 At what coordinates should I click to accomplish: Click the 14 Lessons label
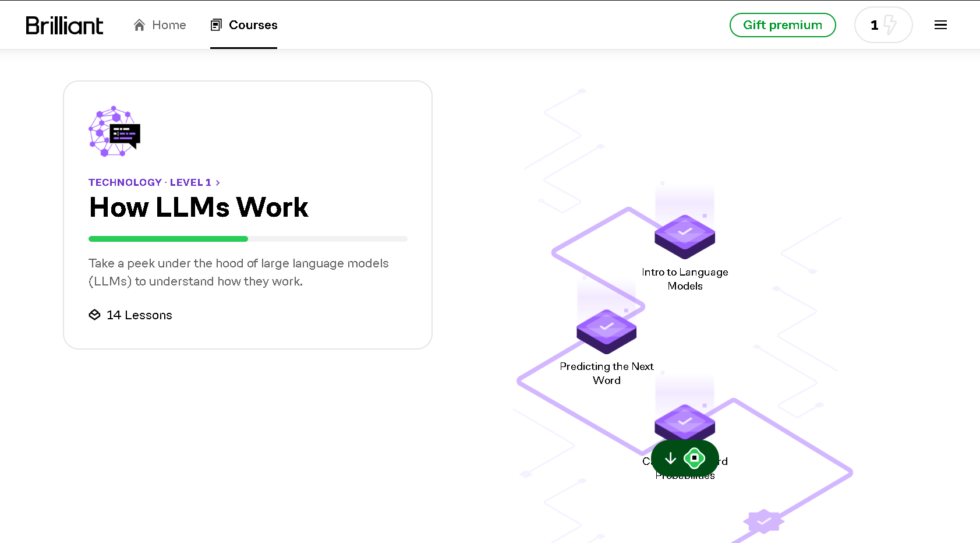139,315
